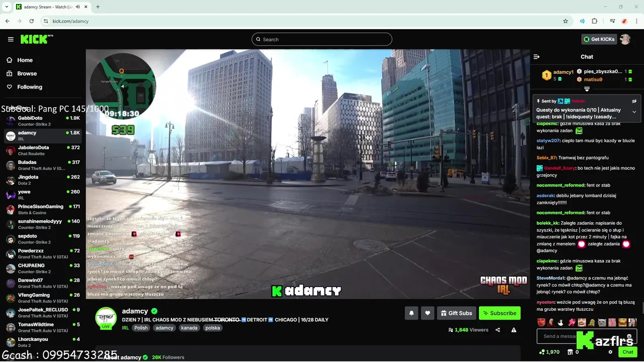Open Chrome extensions puzzle icon
Screen dimensions: 644x362
pyautogui.click(x=595, y=21)
